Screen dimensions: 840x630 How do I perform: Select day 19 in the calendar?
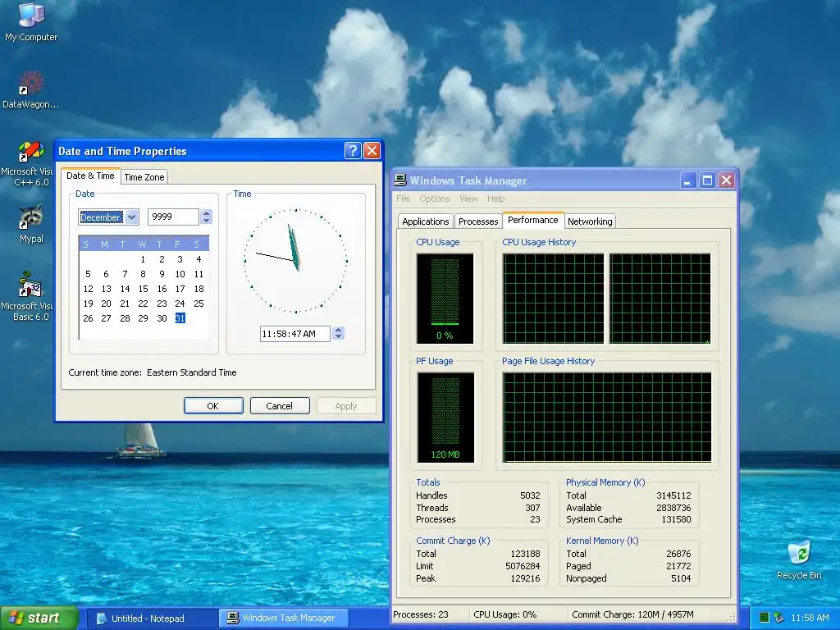88,304
